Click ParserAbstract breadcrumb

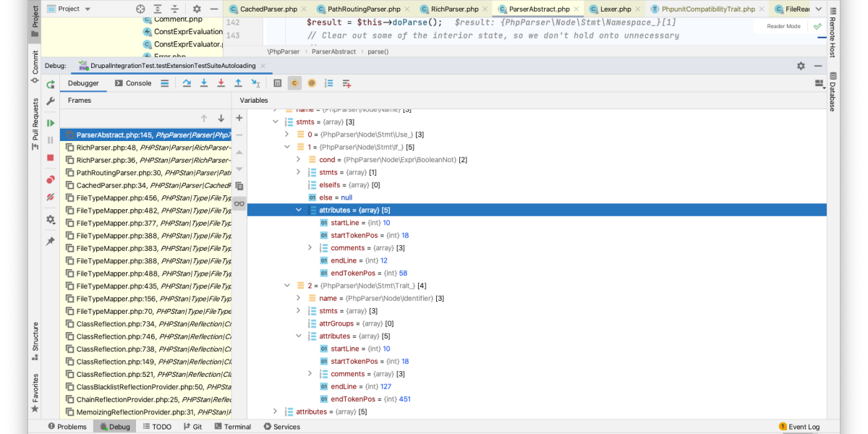coord(333,51)
